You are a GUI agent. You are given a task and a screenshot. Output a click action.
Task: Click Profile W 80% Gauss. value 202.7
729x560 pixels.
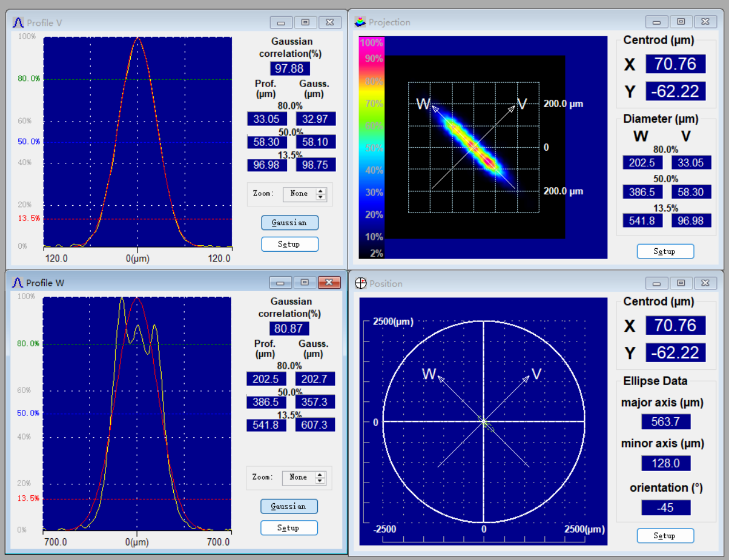point(315,379)
